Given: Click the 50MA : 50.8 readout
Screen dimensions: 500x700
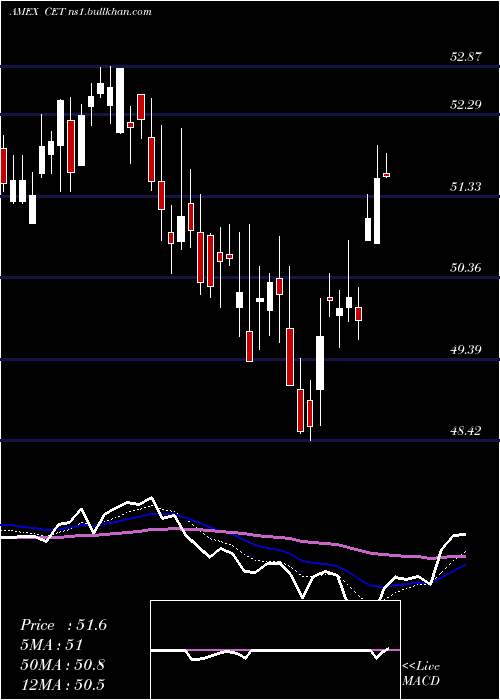Looking at the screenshot, I should point(63,664).
